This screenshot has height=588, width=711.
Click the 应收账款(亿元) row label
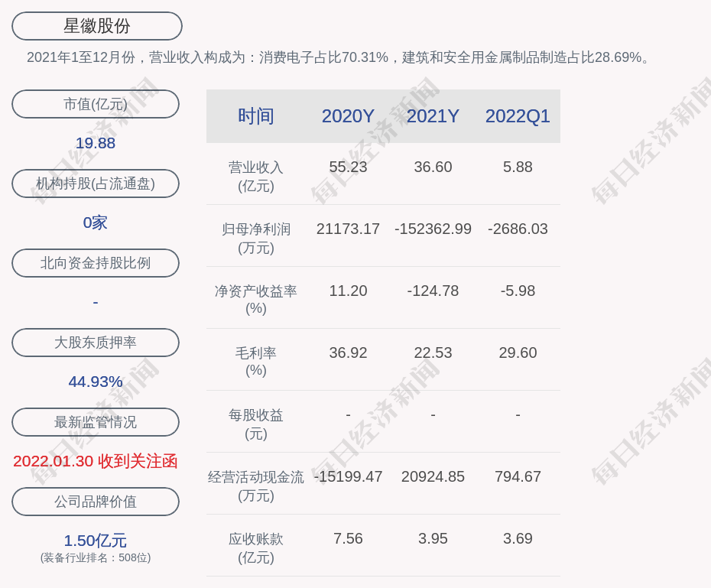(x=256, y=548)
